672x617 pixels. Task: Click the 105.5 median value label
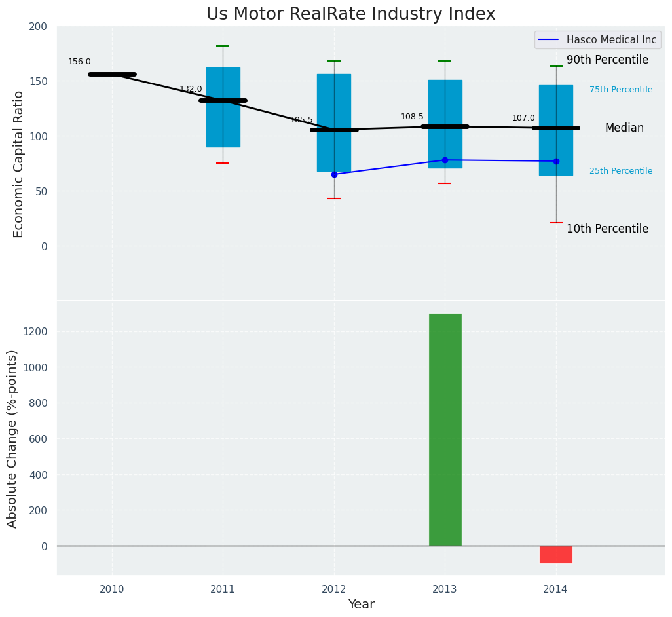point(301,120)
